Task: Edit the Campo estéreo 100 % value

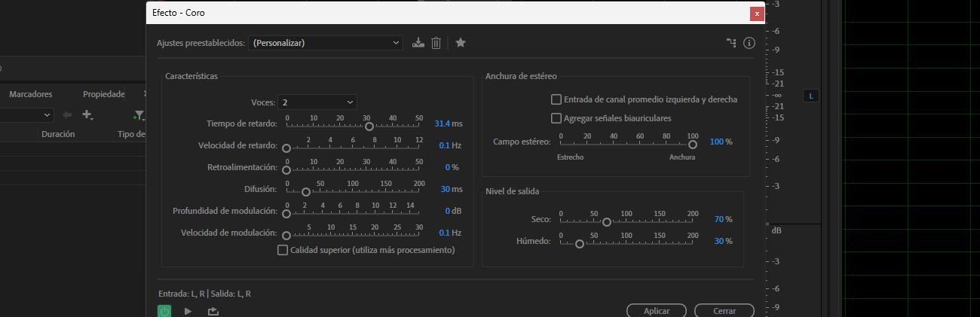Action: (717, 142)
